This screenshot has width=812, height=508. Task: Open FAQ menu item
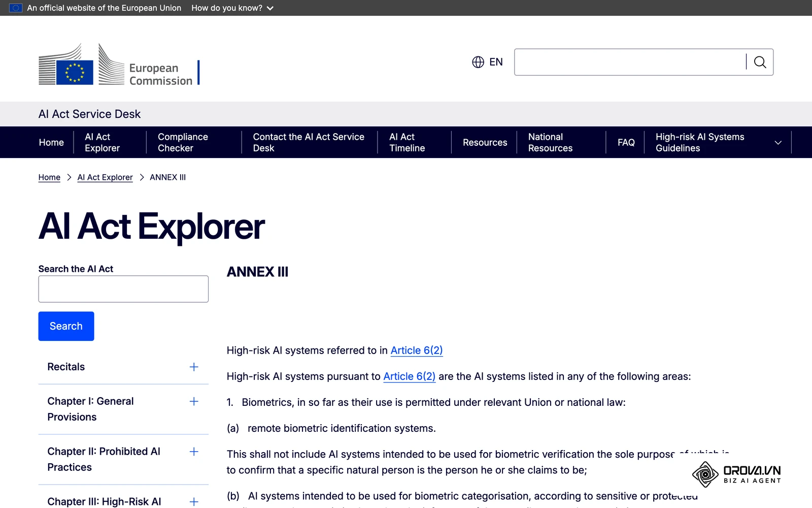point(626,143)
